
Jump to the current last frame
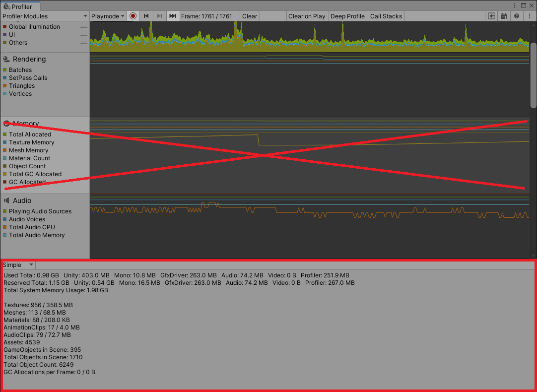pos(173,16)
